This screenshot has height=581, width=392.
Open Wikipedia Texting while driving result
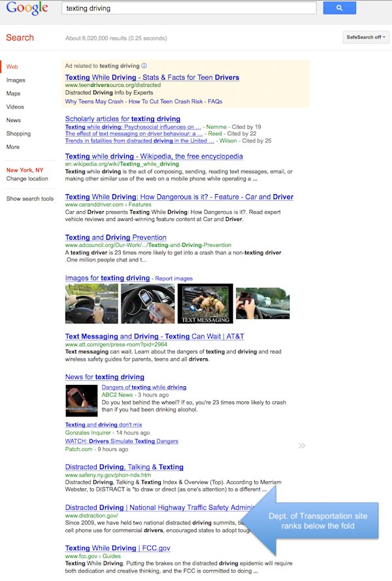154,156
